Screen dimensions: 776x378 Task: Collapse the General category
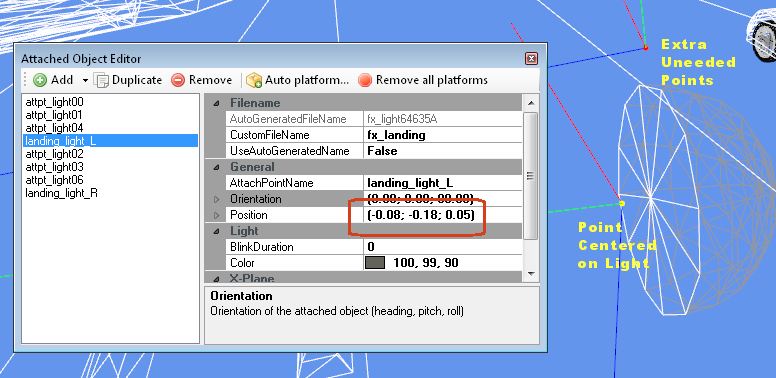tap(216, 167)
